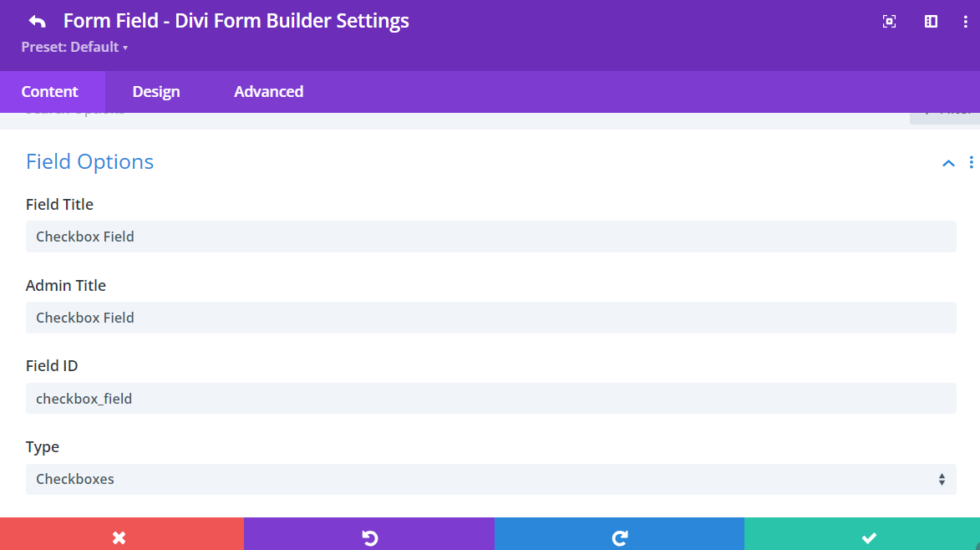Open the Field Options three-dot menu

point(971,163)
